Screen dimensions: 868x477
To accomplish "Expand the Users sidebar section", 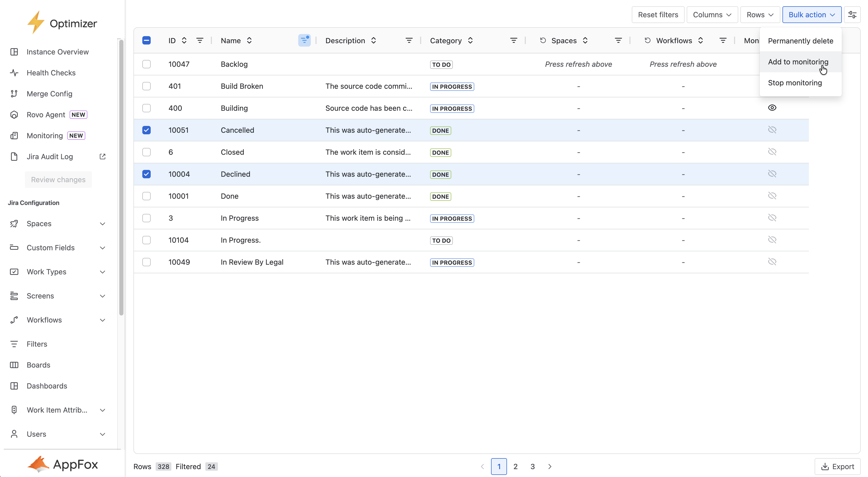I will click(x=103, y=434).
